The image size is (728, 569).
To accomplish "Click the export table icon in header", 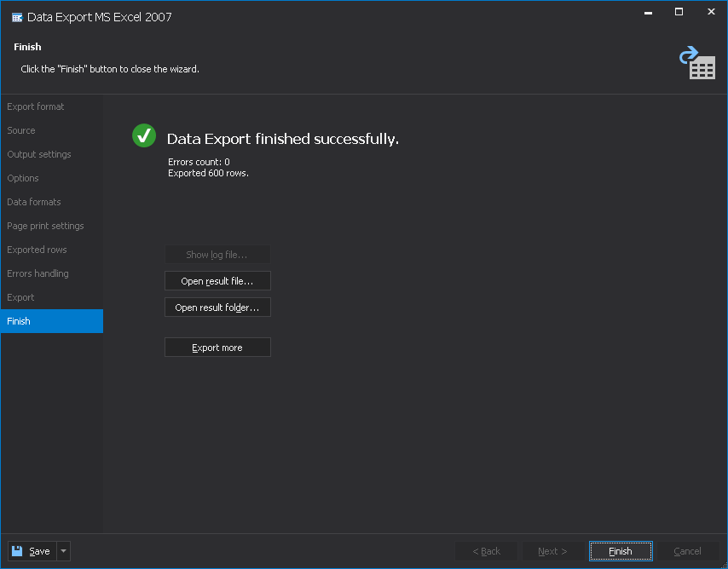I will [697, 63].
